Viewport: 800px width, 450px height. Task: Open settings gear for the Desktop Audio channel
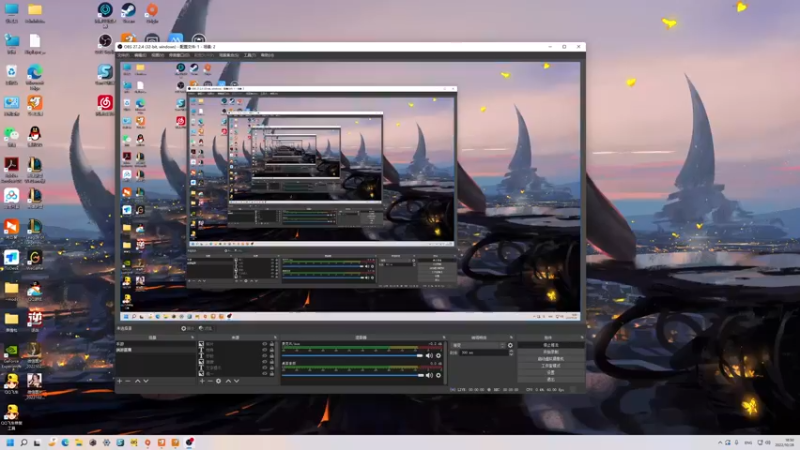(438, 376)
